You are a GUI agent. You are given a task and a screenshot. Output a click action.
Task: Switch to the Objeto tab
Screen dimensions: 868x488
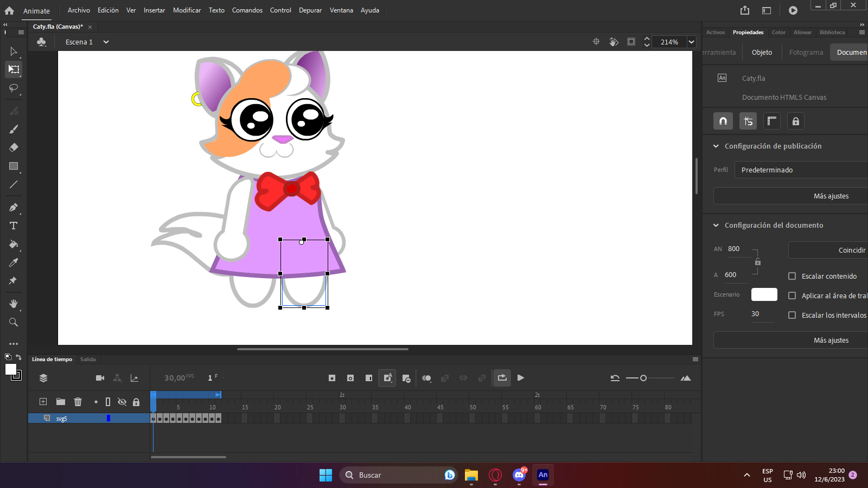762,53
